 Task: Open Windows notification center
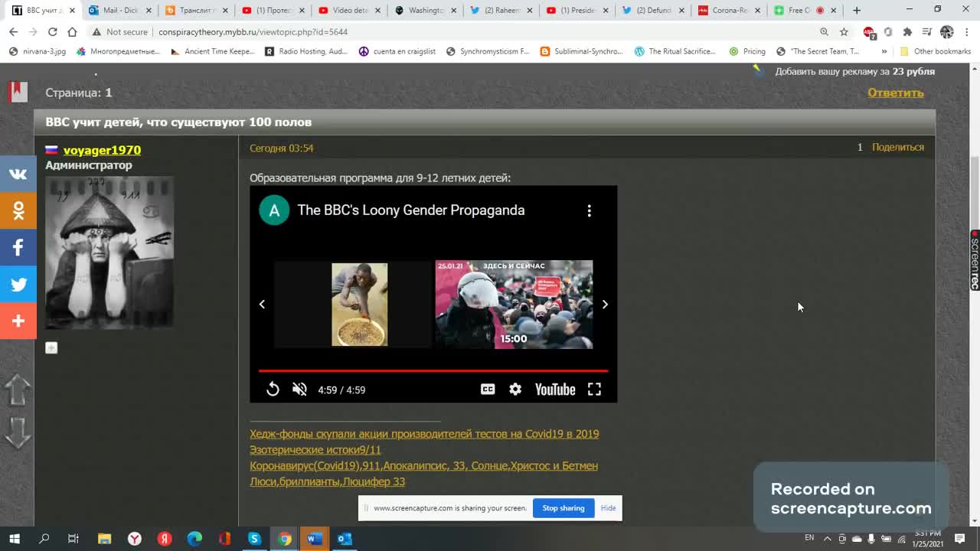[x=960, y=539]
